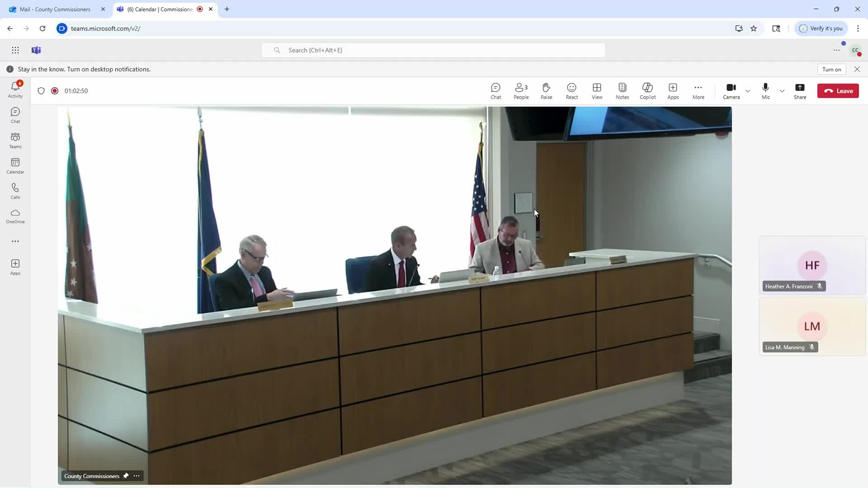Screen dimensions: 868x488
Task: Open the React emoji picker
Action: [x=571, y=90]
